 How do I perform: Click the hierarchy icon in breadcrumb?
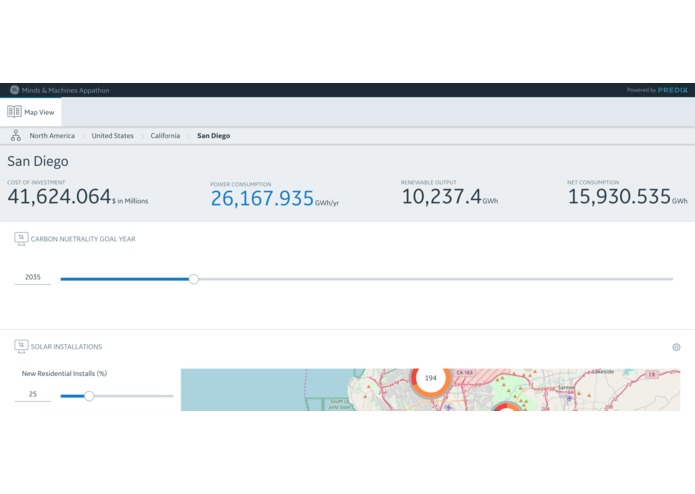tap(16, 136)
